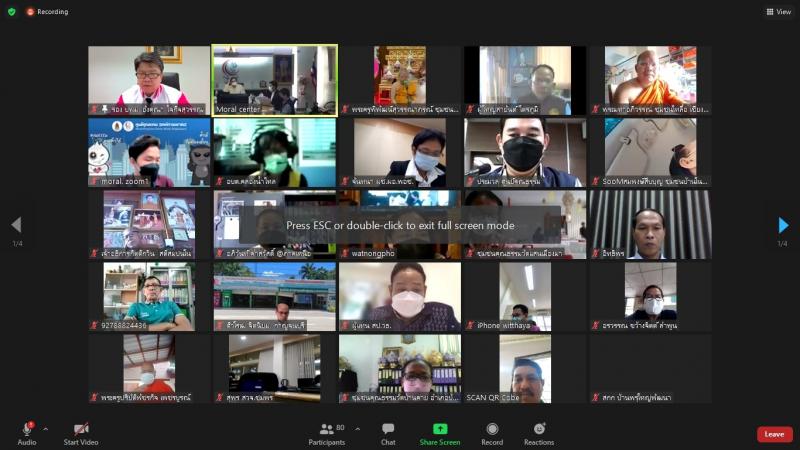Expand the caret beside Participants
This screenshot has width=800, height=450.
(x=358, y=429)
